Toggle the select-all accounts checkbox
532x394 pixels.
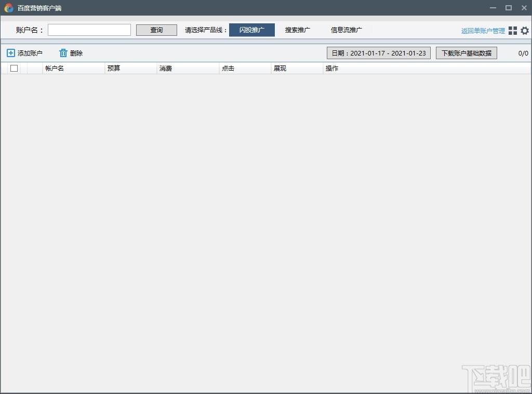[x=14, y=68]
